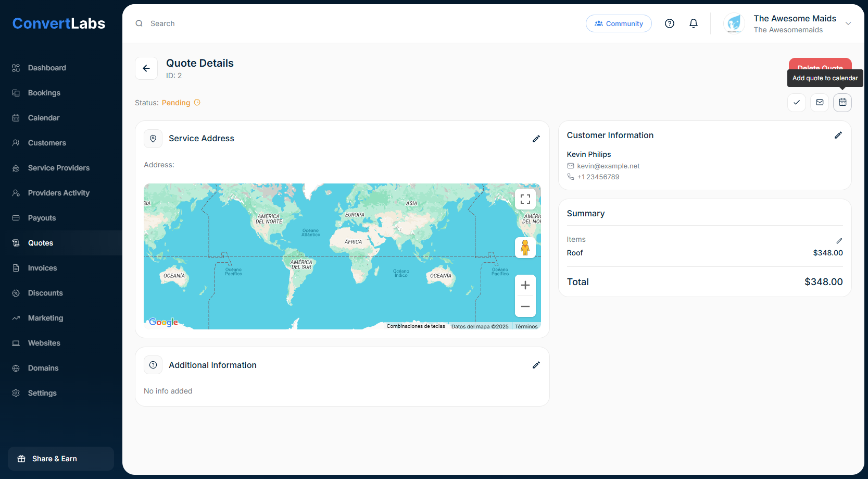Edit the Service Address with pencil icon
The width and height of the screenshot is (868, 479).
point(536,139)
